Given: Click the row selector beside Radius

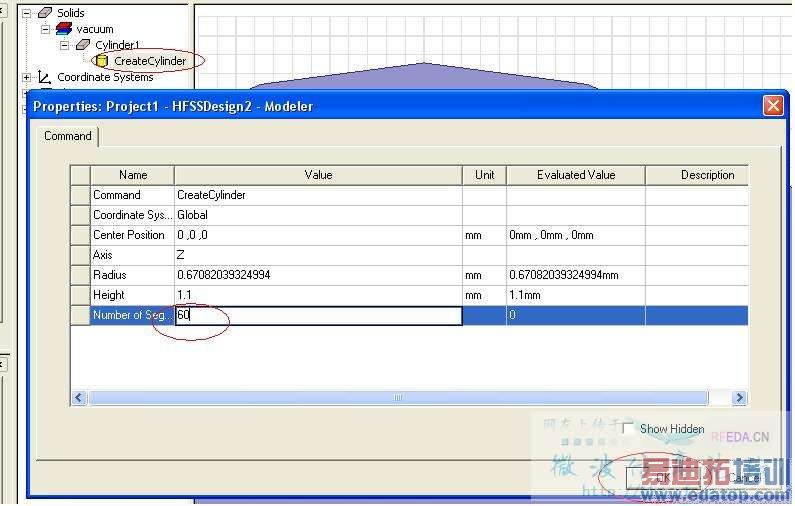Looking at the screenshot, I should click(80, 275).
